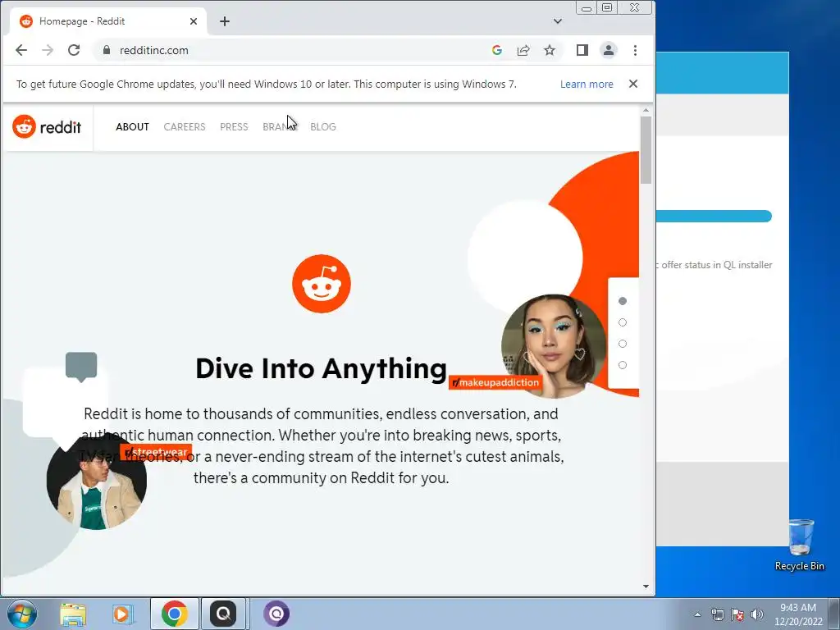The image size is (840, 630).
Task: Dismiss the Windows 7 update notification bar
Action: pyautogui.click(x=633, y=84)
